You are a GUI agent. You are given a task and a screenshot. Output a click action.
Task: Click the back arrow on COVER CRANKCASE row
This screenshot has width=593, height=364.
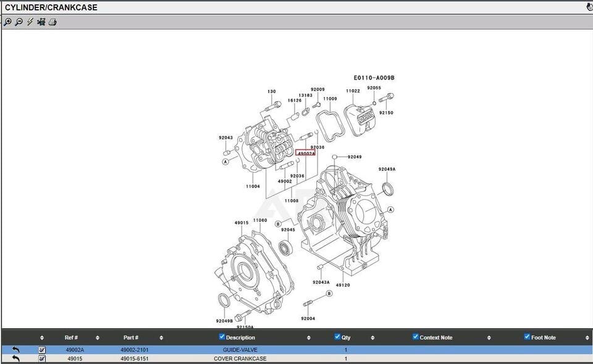click(16, 358)
